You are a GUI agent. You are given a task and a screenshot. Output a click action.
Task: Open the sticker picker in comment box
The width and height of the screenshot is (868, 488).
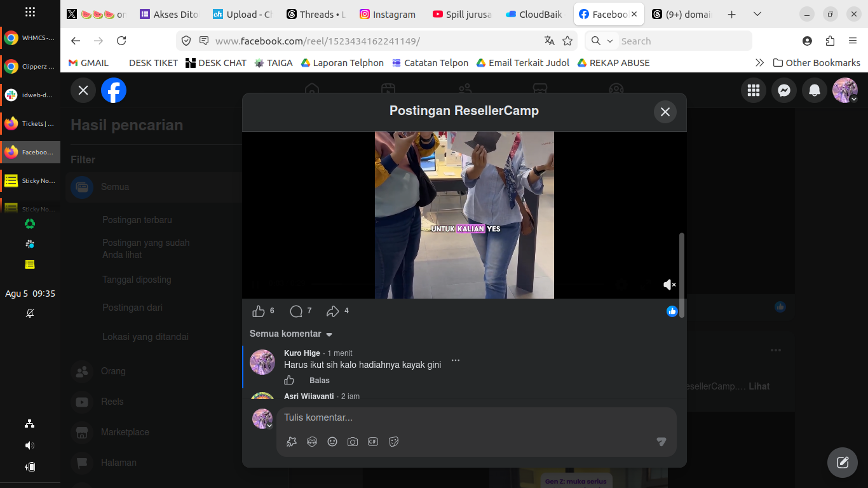click(x=393, y=442)
